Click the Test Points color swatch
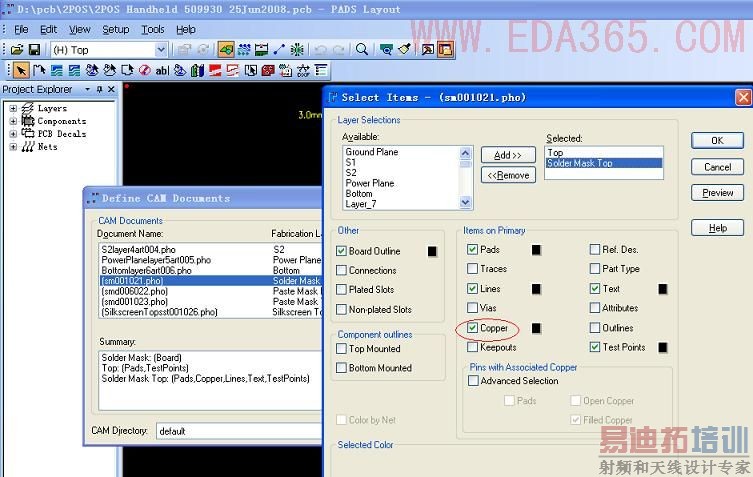Screen dimensions: 753x477 [x=663, y=347]
